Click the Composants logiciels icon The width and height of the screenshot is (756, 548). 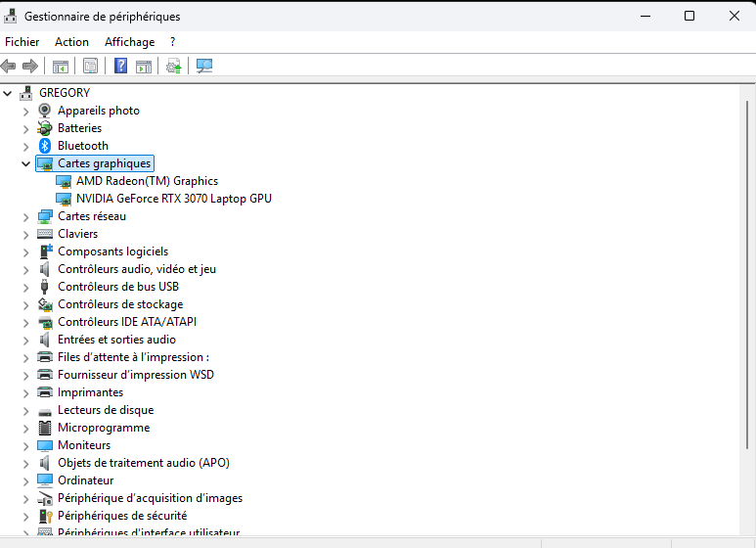coord(45,251)
